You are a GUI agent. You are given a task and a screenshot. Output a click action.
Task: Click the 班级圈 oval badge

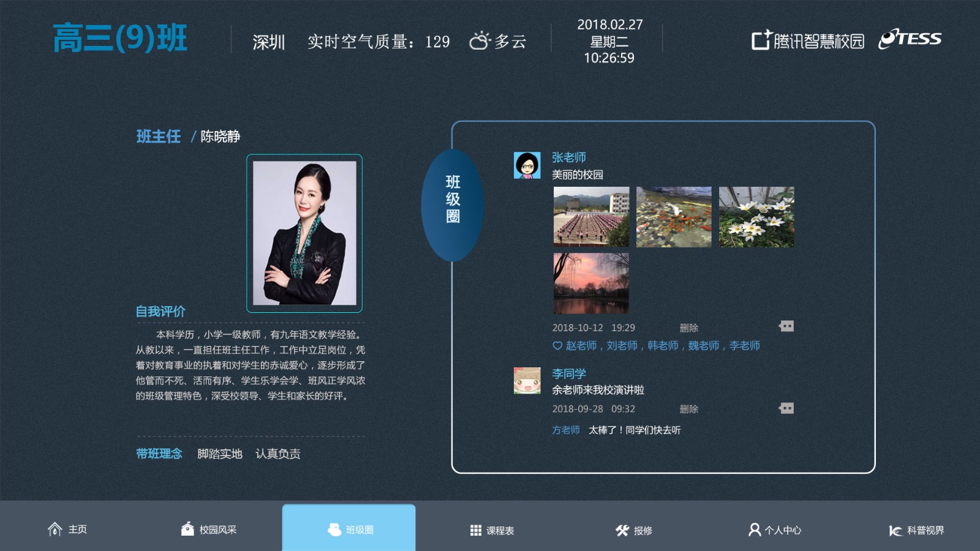coord(453,205)
